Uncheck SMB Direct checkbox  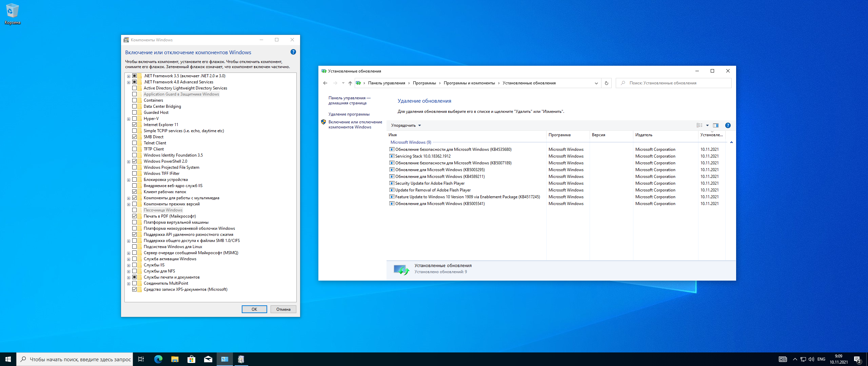point(134,137)
